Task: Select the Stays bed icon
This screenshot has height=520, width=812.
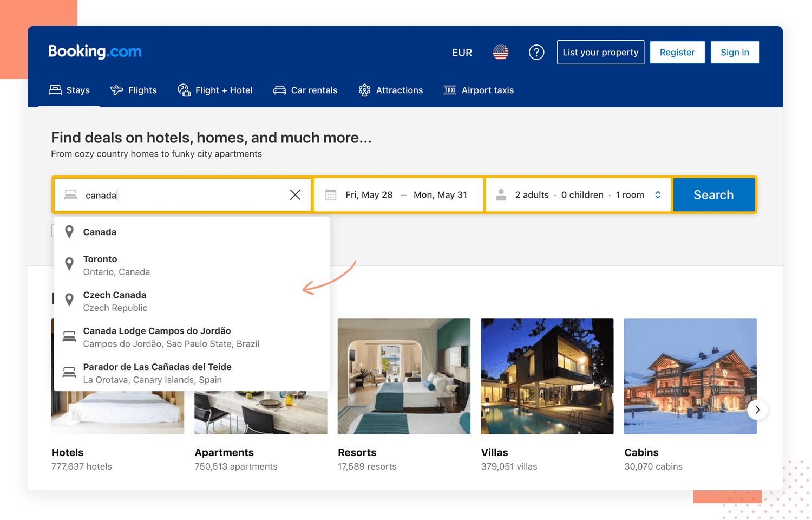Action: tap(56, 89)
